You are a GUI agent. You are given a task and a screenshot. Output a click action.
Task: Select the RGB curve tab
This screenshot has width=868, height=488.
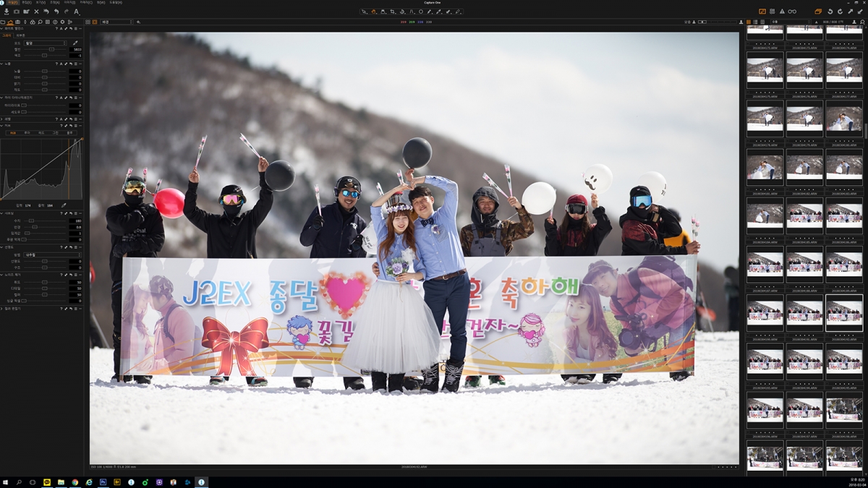pyautogui.click(x=13, y=133)
